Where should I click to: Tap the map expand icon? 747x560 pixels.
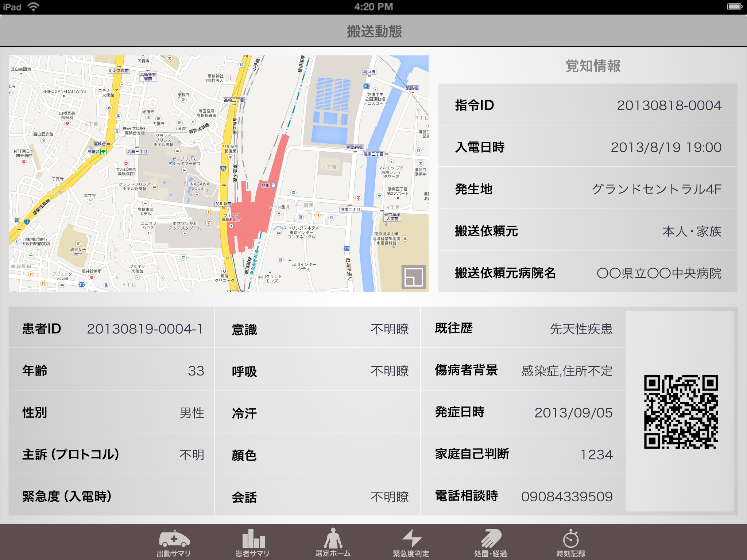(414, 277)
